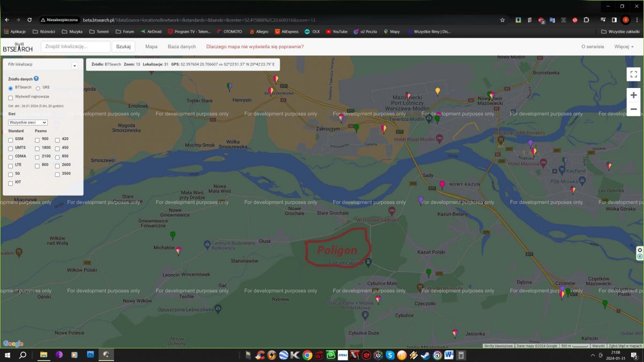Screen dimensions: 644x362
Task: Collapse the Filtr lokalizacji panel arrow
Action: click(x=75, y=65)
